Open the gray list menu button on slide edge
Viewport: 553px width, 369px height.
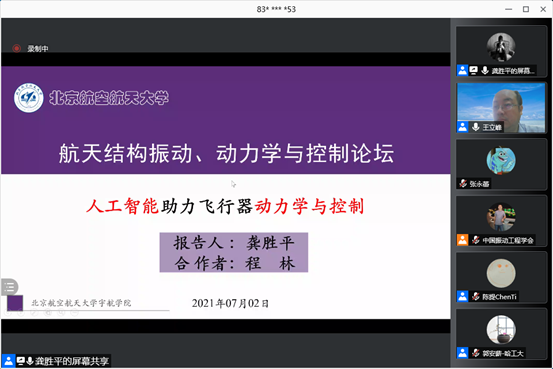(9, 287)
